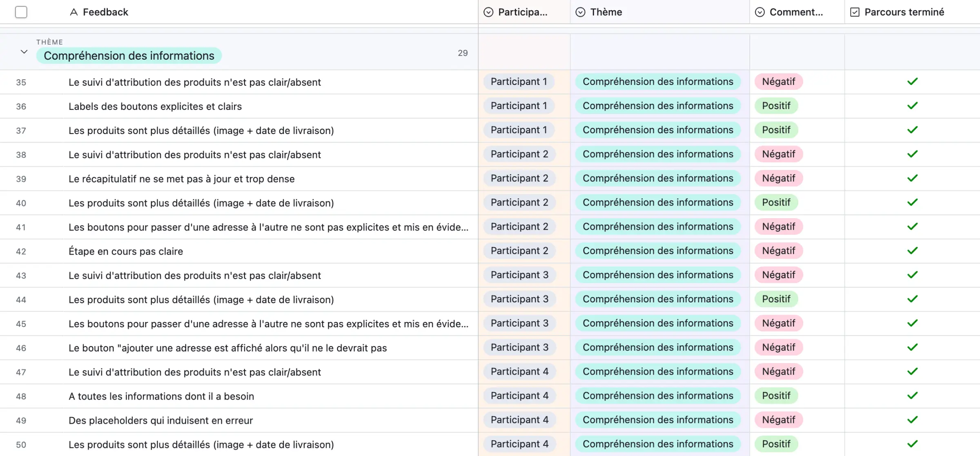Click row number 43
The width and height of the screenshot is (980, 456).
(x=21, y=276)
